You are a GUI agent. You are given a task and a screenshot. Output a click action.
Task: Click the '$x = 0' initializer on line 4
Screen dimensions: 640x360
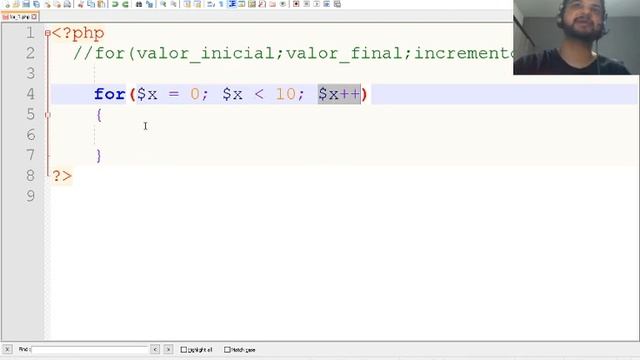168,94
